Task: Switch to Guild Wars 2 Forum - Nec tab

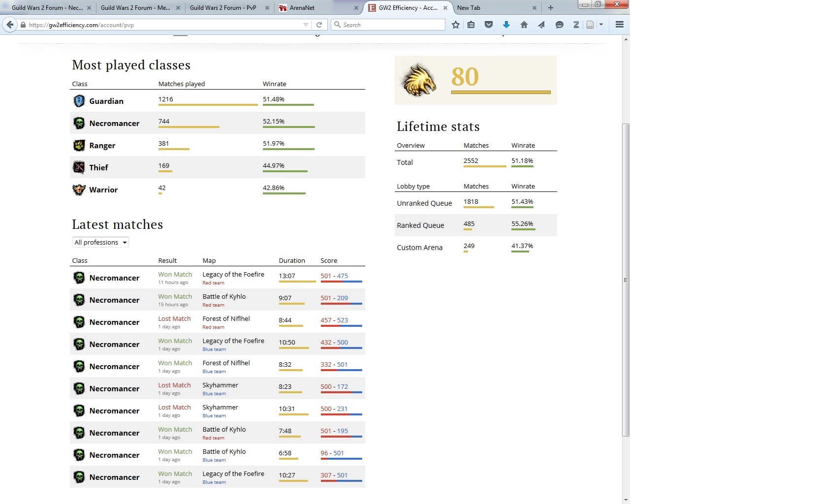Action: coord(47,7)
